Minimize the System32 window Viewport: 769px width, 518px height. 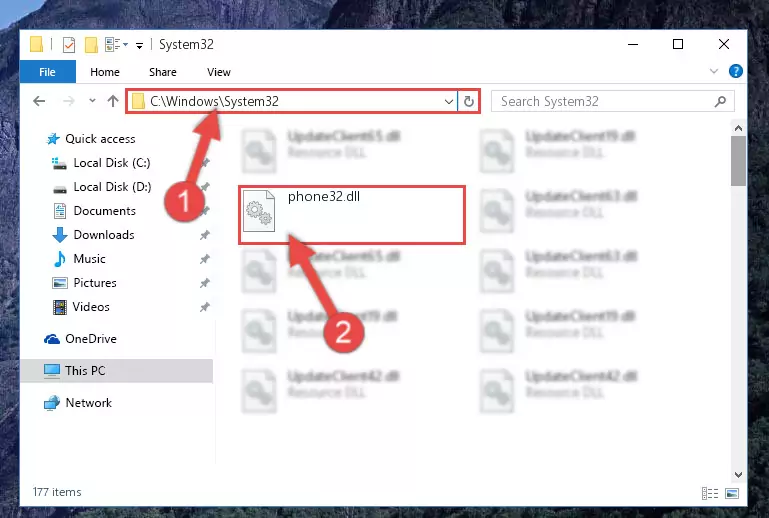coord(633,45)
